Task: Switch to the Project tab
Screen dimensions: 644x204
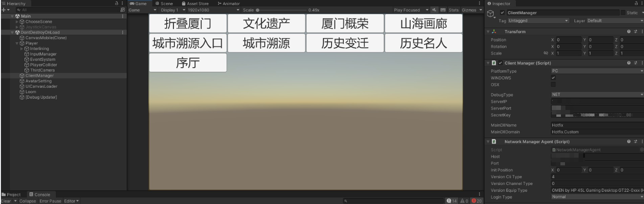Action: [13, 194]
